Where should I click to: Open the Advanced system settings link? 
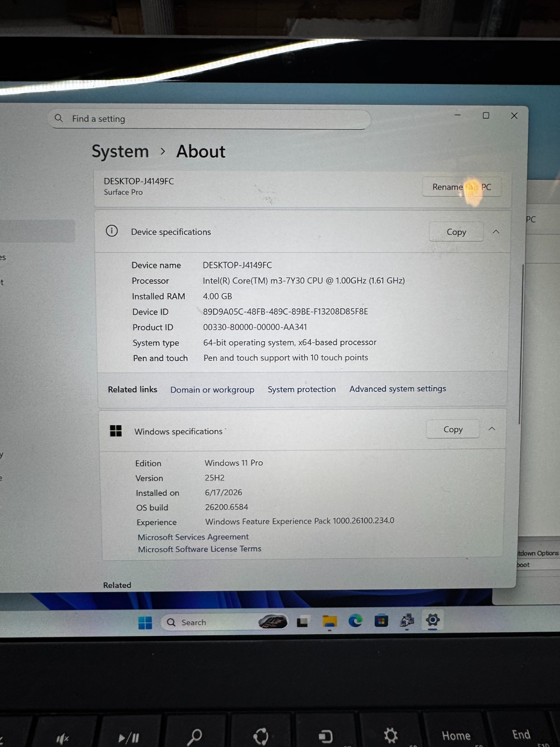click(398, 388)
